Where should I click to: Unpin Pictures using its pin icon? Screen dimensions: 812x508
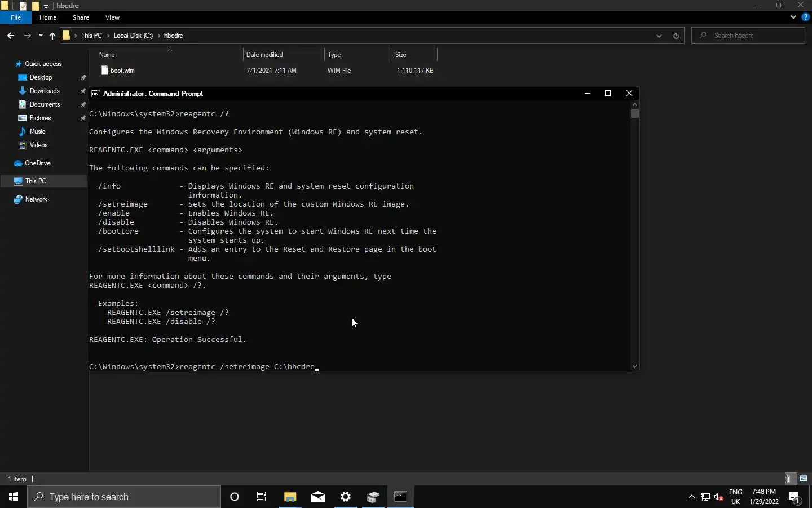pos(83,118)
